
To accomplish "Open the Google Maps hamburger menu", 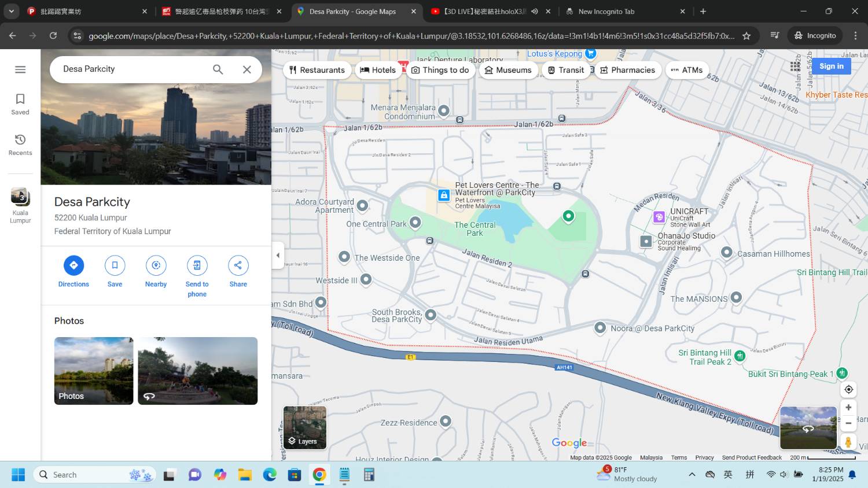I will (x=20, y=69).
